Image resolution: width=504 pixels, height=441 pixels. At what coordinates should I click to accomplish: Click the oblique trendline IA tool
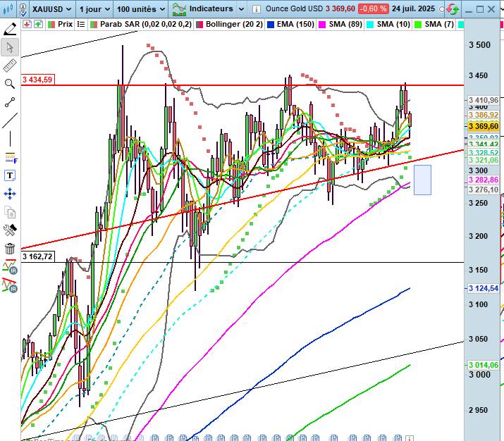click(x=10, y=285)
